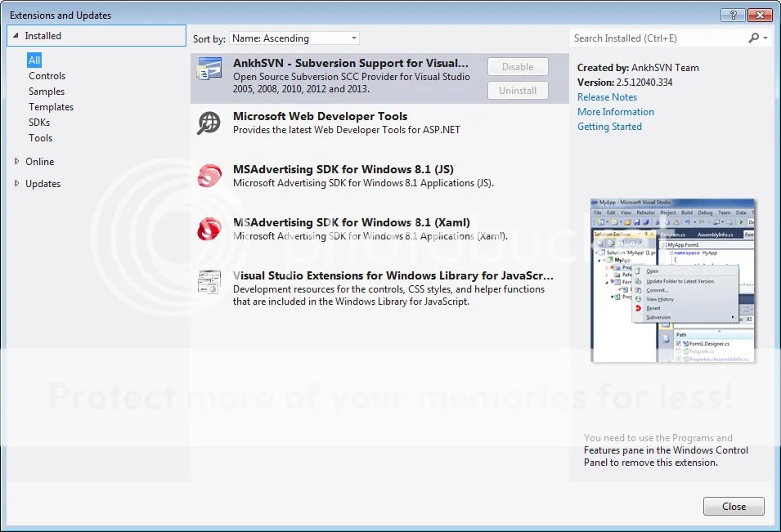
Task: Open the search options dropdown arrow
Action: (x=765, y=38)
